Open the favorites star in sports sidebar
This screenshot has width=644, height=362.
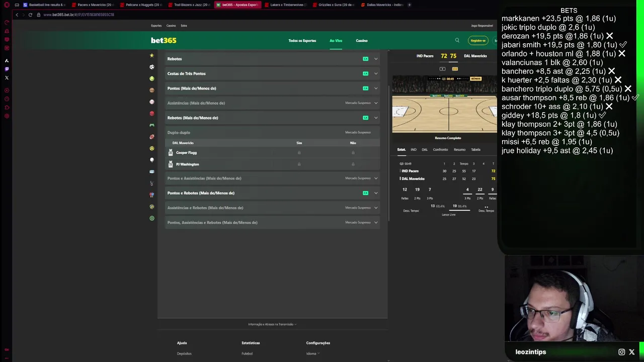click(x=151, y=55)
